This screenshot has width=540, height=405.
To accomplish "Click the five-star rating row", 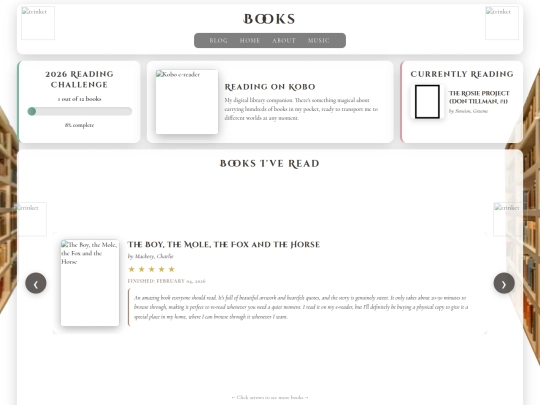I will pyautogui.click(x=152, y=269).
